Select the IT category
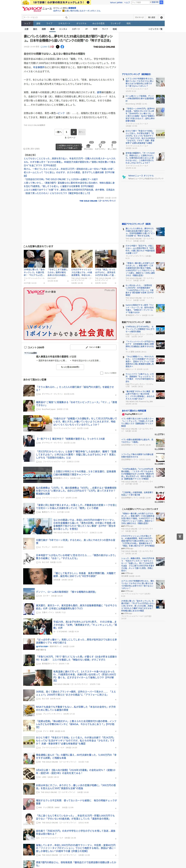The height and width of the screenshot is (868, 186). point(86,29)
